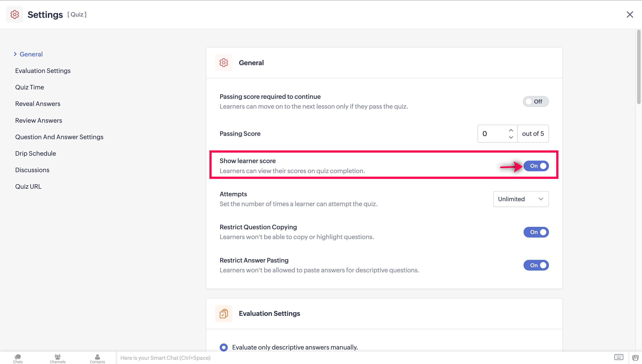642x364 pixels.
Task: Disable Restrict Question Copying toggle
Action: click(536, 232)
